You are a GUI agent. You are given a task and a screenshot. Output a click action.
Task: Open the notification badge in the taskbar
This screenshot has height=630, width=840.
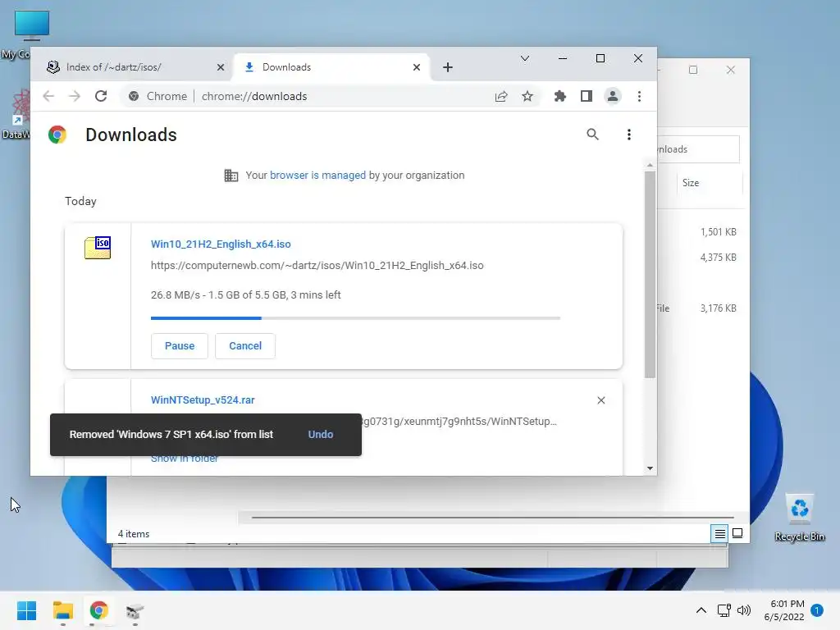(x=817, y=610)
